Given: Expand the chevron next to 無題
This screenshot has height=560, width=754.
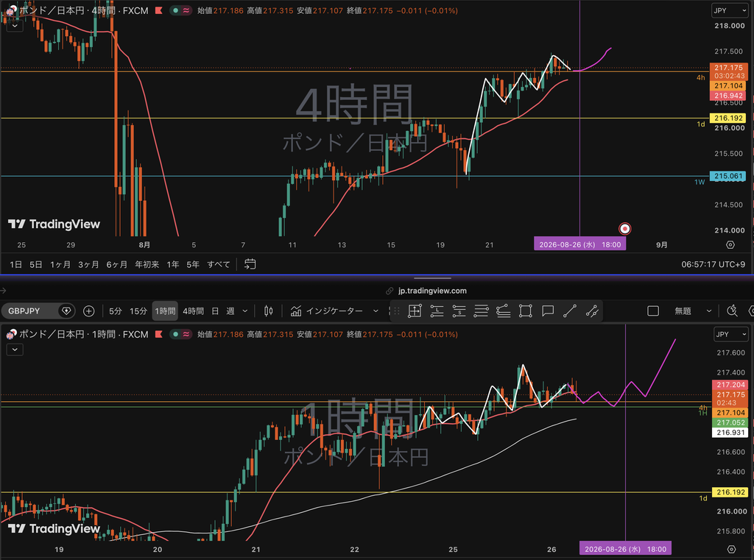Looking at the screenshot, I should point(709,311).
